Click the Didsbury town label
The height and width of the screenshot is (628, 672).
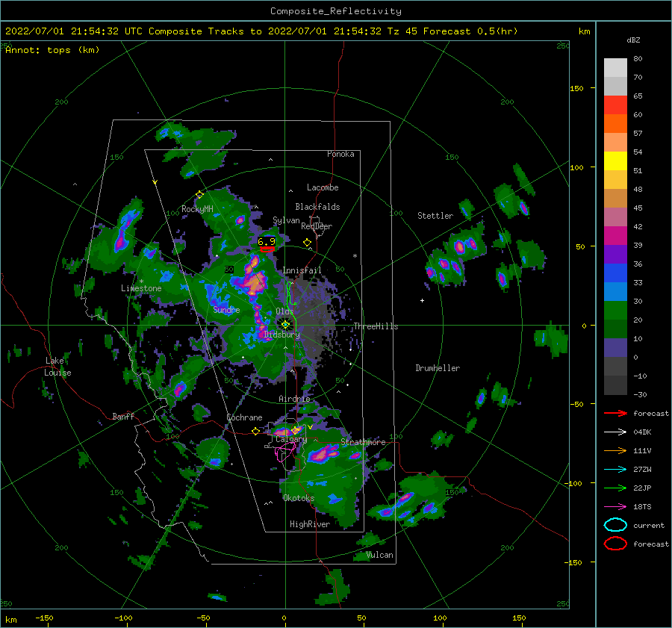(x=281, y=335)
